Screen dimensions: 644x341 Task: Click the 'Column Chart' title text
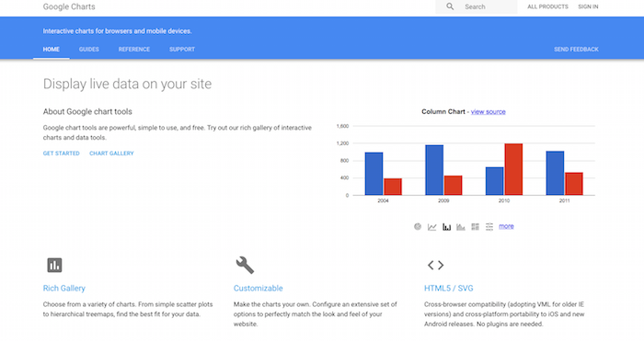(x=443, y=111)
